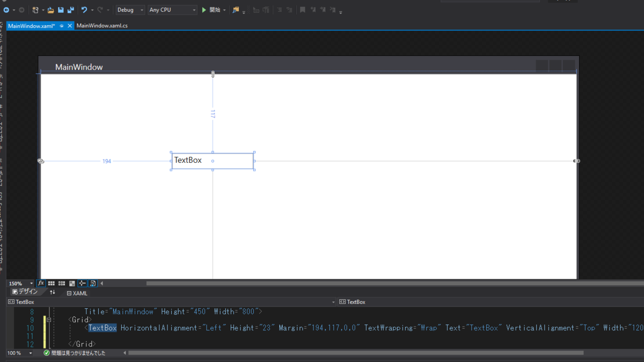
Task: Click the bookmark toggle icon in toolbar
Action: coord(303,10)
